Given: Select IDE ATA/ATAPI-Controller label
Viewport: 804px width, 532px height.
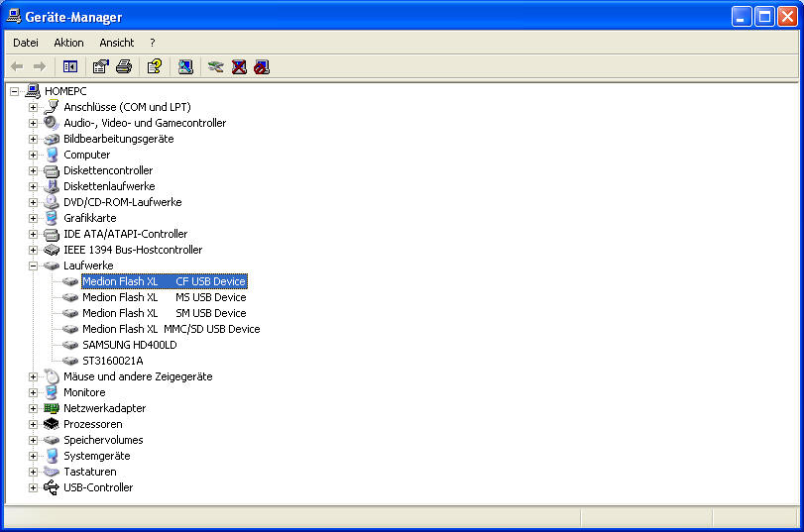Looking at the screenshot, I should [x=126, y=234].
